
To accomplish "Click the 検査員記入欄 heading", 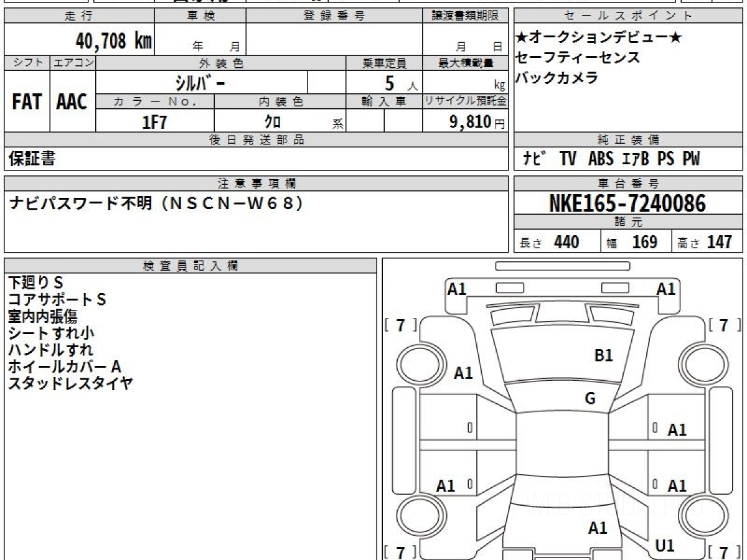I will coord(190,266).
